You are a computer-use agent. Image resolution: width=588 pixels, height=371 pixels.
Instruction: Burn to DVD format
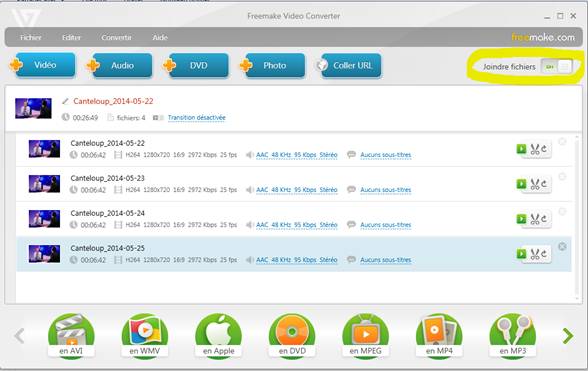coord(292,336)
